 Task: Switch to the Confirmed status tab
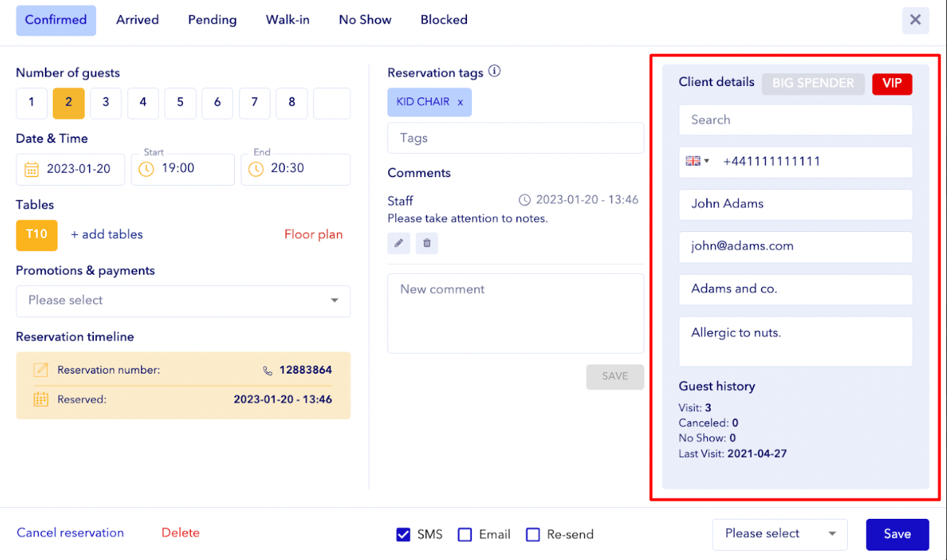click(x=56, y=20)
